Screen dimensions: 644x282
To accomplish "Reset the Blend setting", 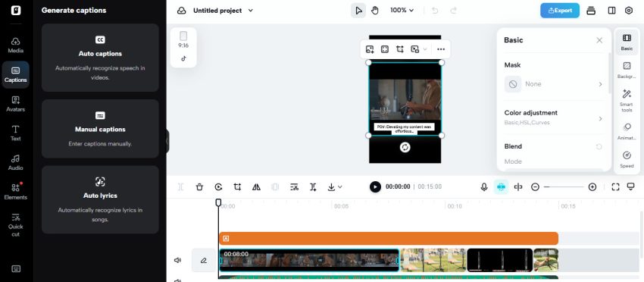I will click(599, 146).
